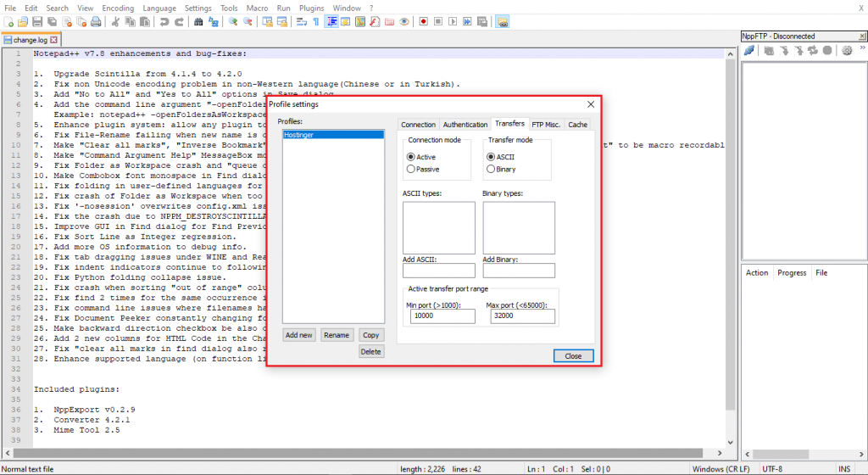Start macro recording with the red dot icon
This screenshot has height=475, width=868.
(x=424, y=21)
